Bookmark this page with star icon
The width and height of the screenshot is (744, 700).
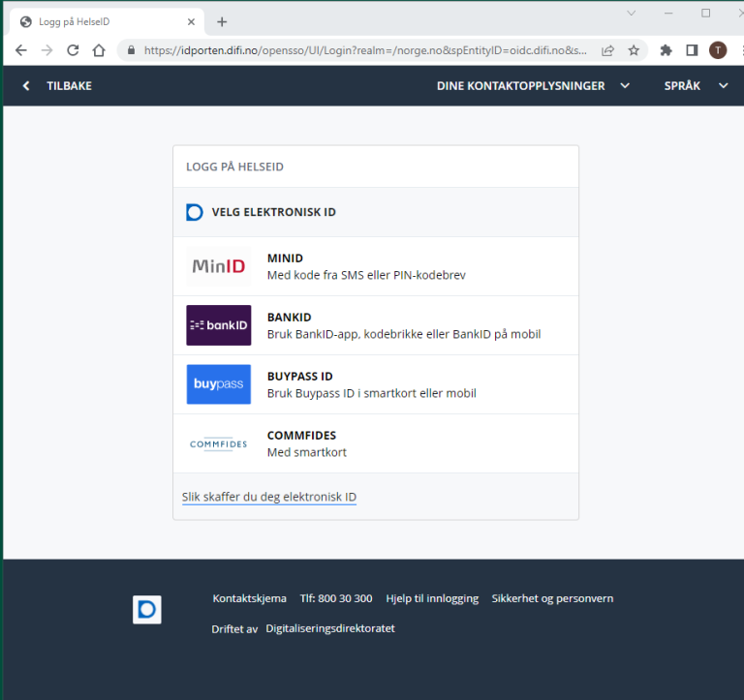[x=634, y=50]
